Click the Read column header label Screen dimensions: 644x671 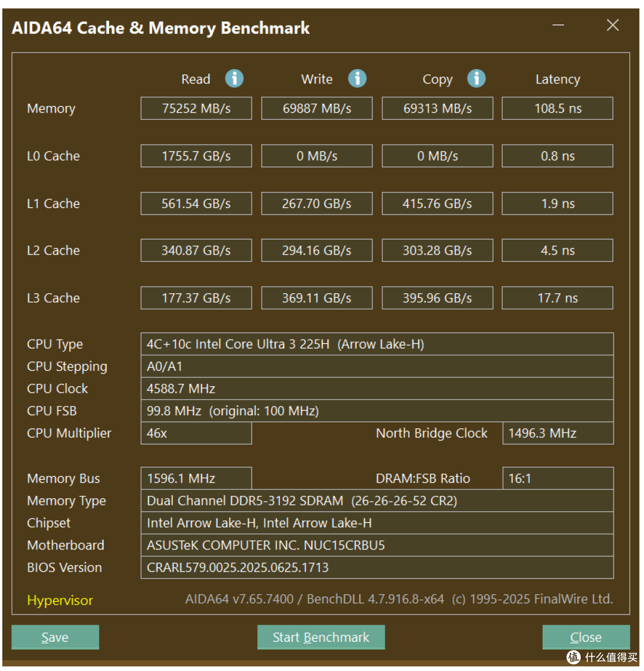[x=196, y=79]
